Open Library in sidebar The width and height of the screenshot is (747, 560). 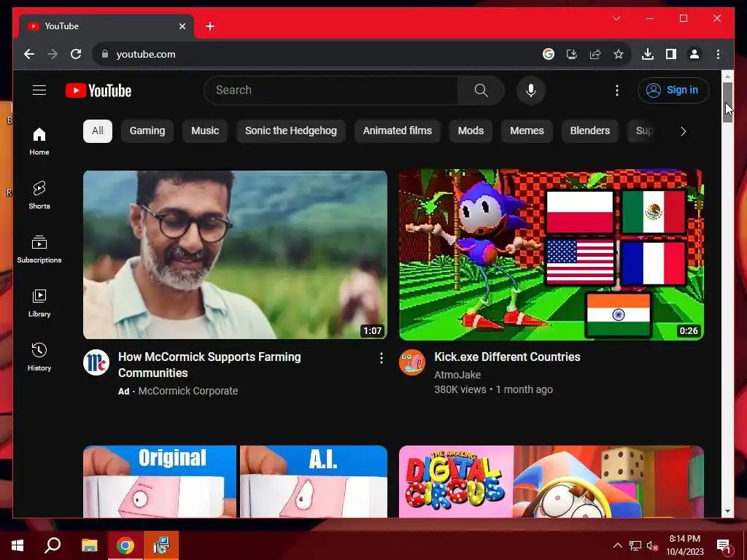coord(39,303)
